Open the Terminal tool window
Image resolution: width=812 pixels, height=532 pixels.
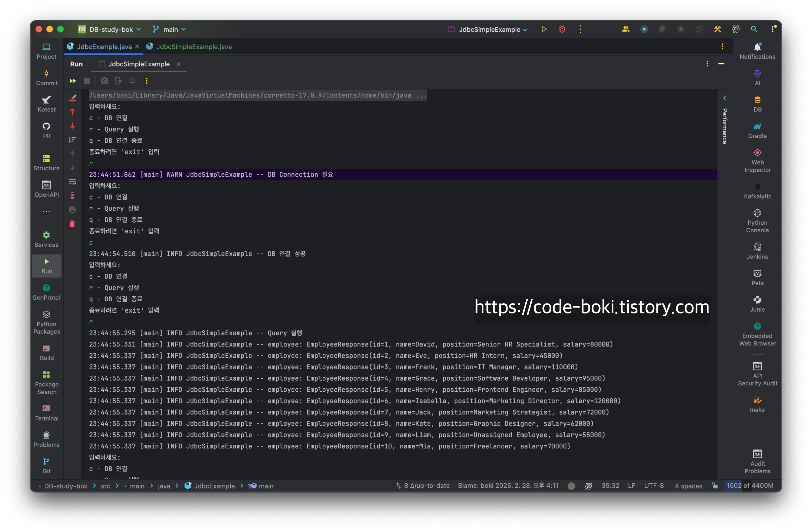click(x=46, y=413)
